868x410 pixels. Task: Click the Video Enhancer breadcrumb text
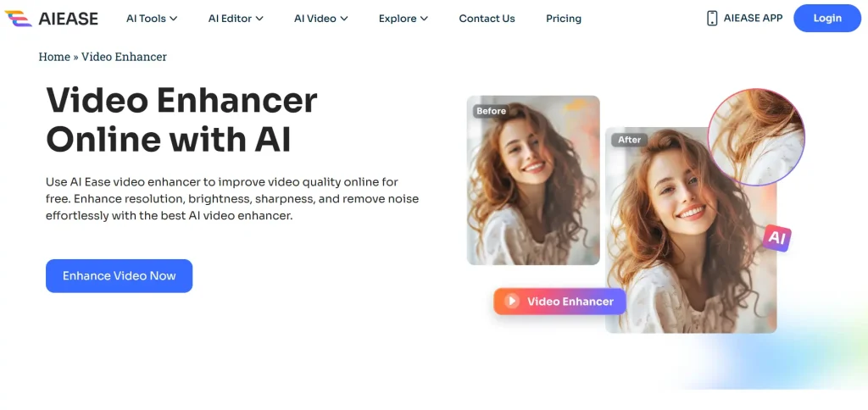pos(124,57)
